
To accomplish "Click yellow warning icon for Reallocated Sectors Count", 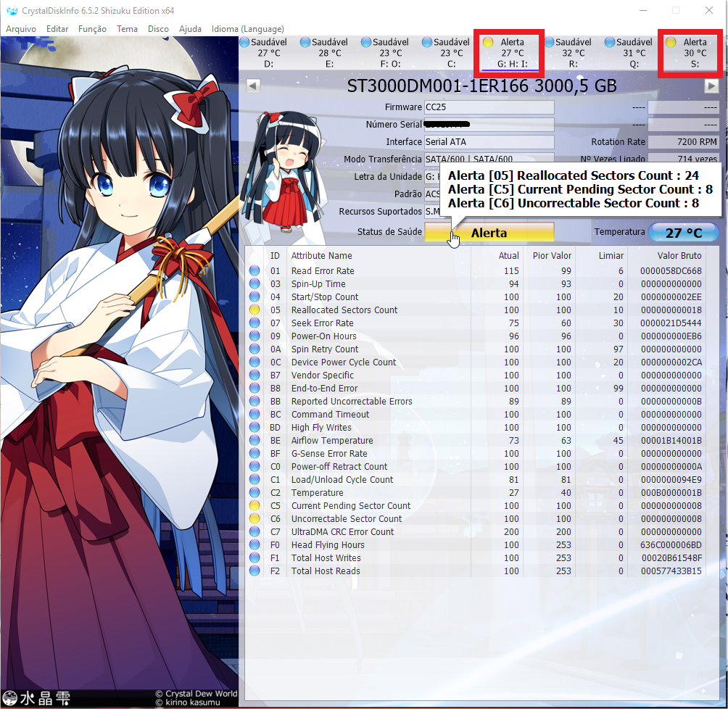I will 255,310.
